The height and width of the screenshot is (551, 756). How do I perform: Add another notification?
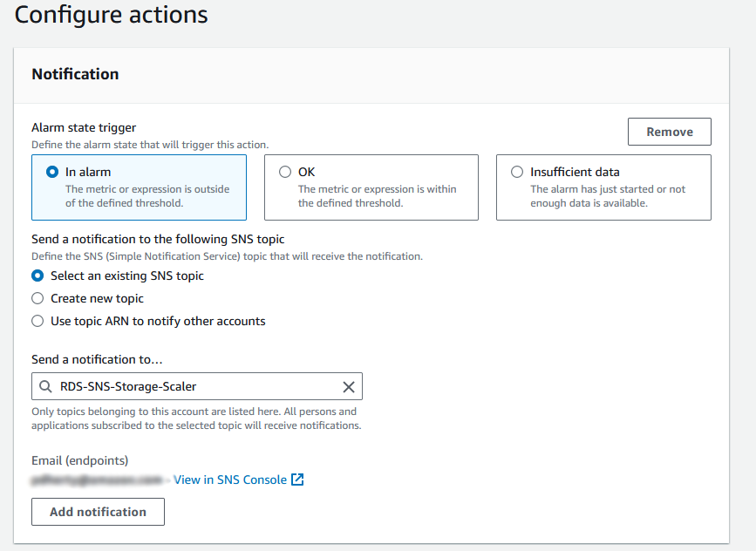[98, 512]
